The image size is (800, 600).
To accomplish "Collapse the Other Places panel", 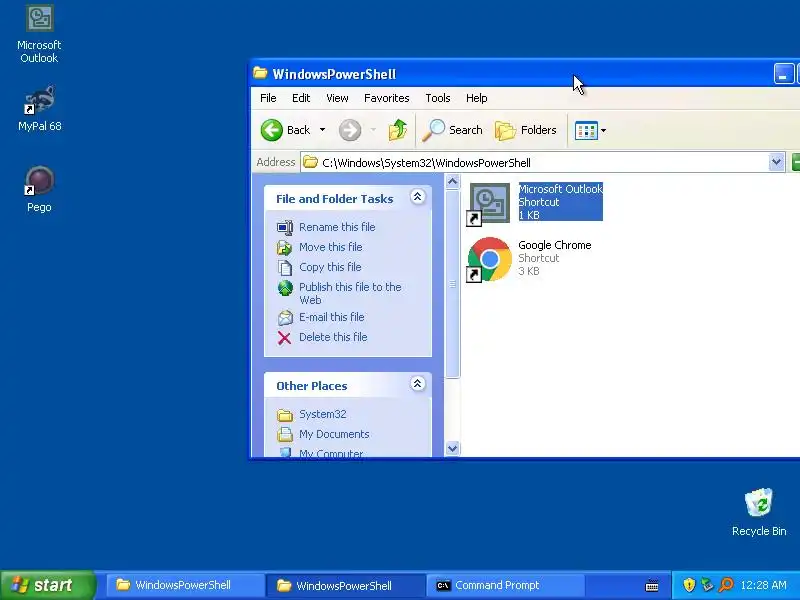I will click(x=417, y=384).
